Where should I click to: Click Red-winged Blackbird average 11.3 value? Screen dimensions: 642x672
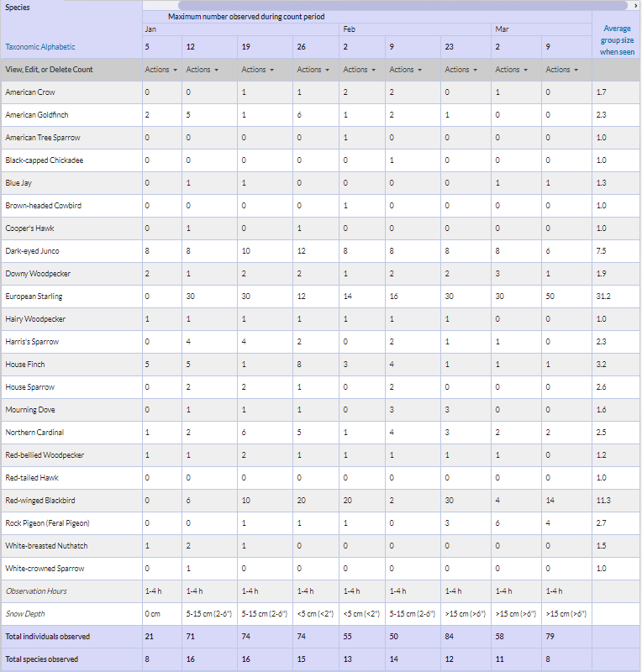tap(603, 501)
